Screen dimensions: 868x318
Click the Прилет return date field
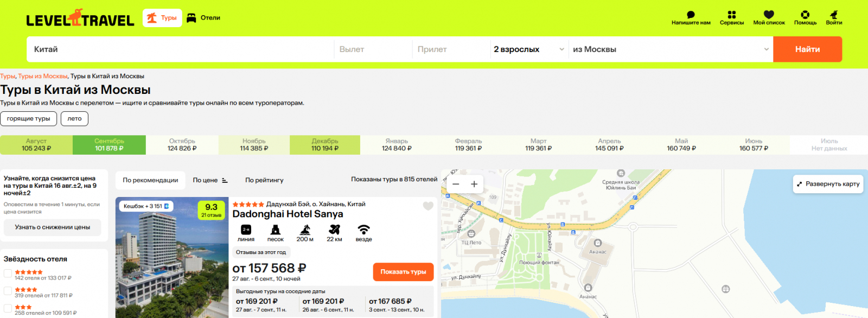[x=451, y=49]
